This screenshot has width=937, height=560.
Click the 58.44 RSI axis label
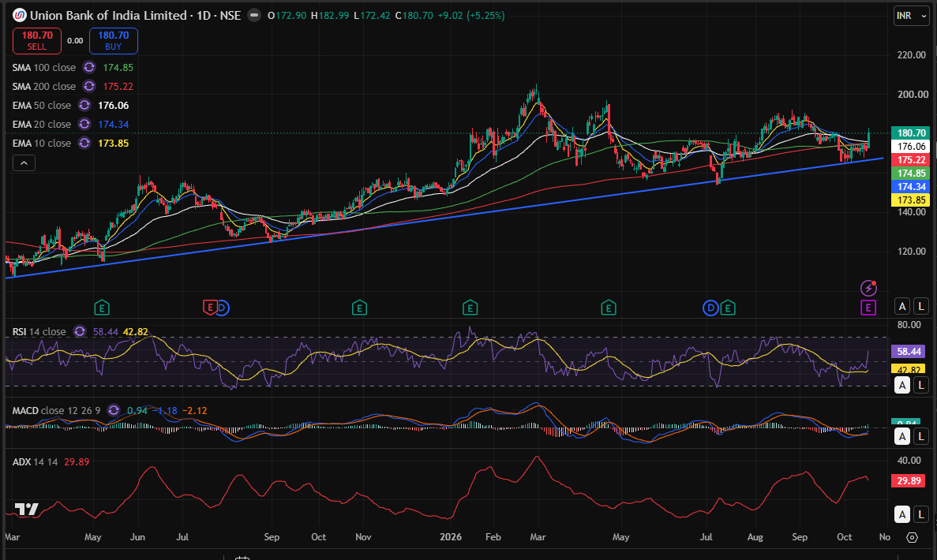pos(909,352)
